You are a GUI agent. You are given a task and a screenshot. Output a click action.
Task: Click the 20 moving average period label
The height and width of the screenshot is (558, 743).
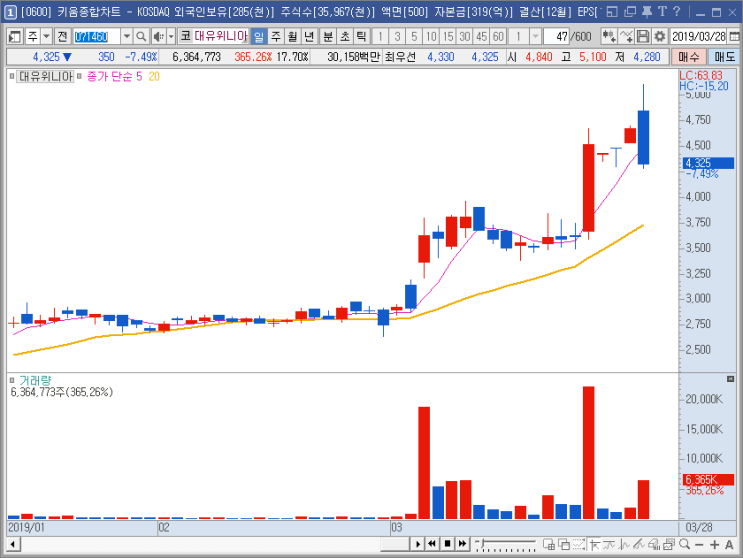click(x=154, y=77)
